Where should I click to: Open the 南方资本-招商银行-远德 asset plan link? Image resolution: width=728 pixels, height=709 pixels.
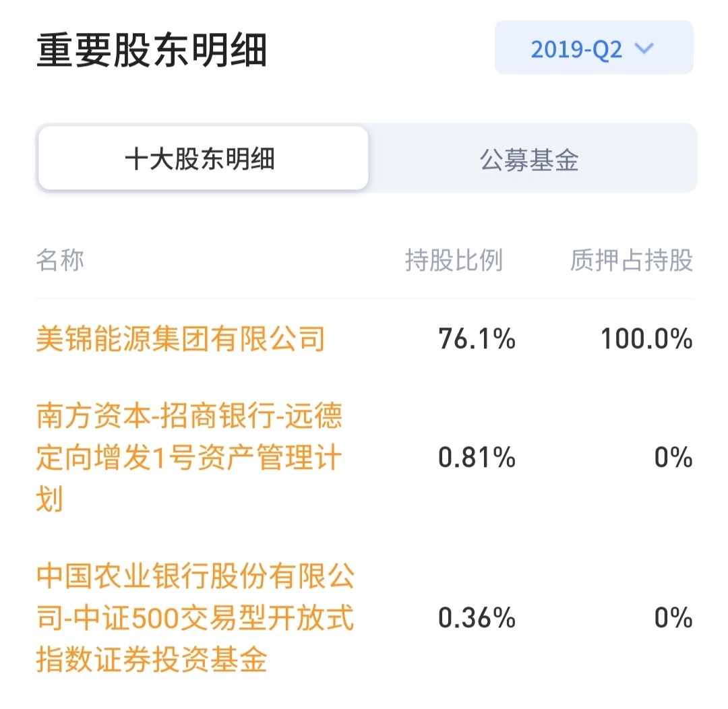(x=189, y=417)
